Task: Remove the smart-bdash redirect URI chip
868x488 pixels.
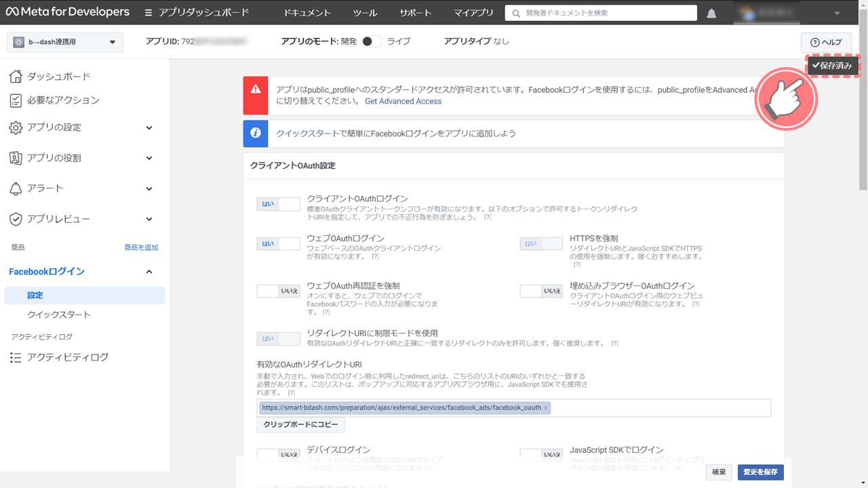Action: pyautogui.click(x=545, y=408)
